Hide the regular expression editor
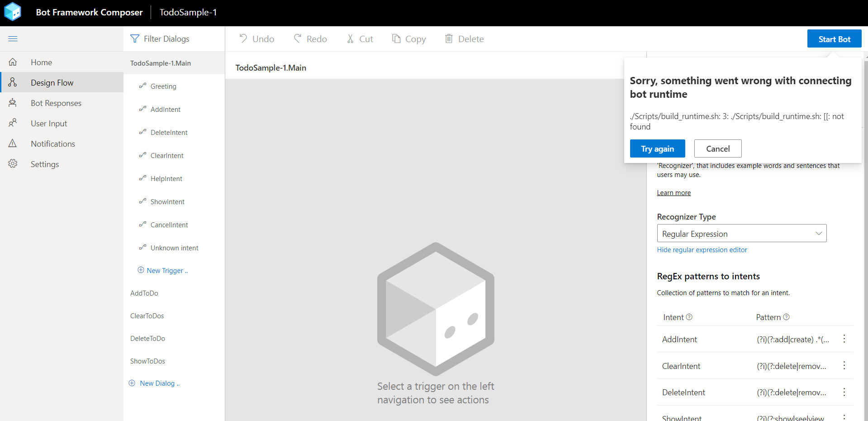The width and height of the screenshot is (868, 421). pyautogui.click(x=702, y=249)
